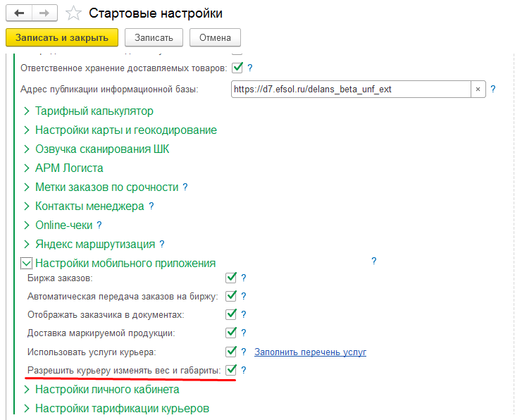The image size is (515, 420).
Task: Expand Online-чеки section
Action: pos(27,225)
